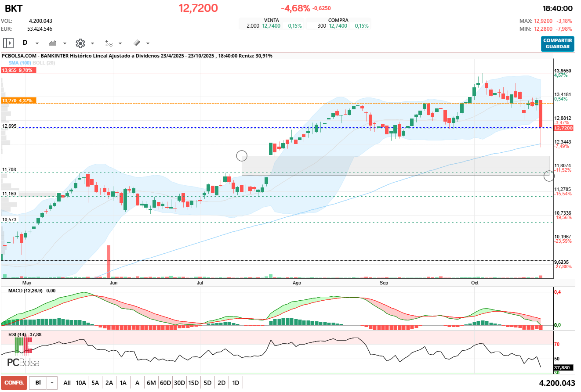Click the PCBolsa logo
The height and width of the screenshot is (392, 581).
23,363
